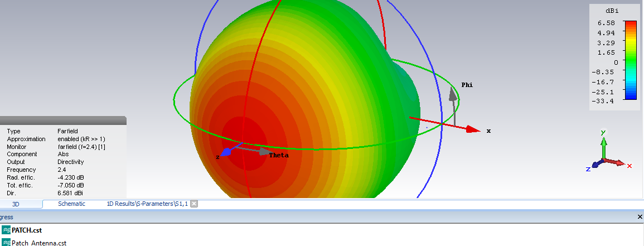Switch to the 3D view tab
Screen dimensions: 644x246
(x=16, y=204)
